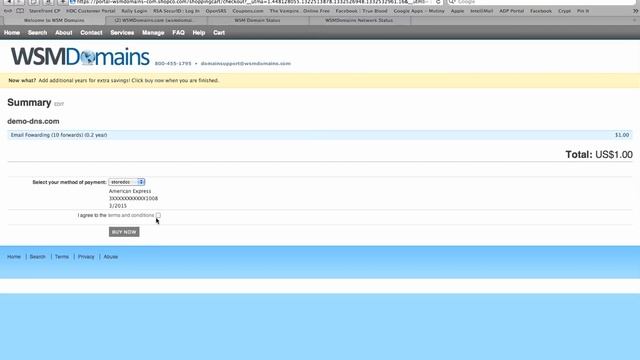Switch to WSM Domain Status tab

(258, 20)
